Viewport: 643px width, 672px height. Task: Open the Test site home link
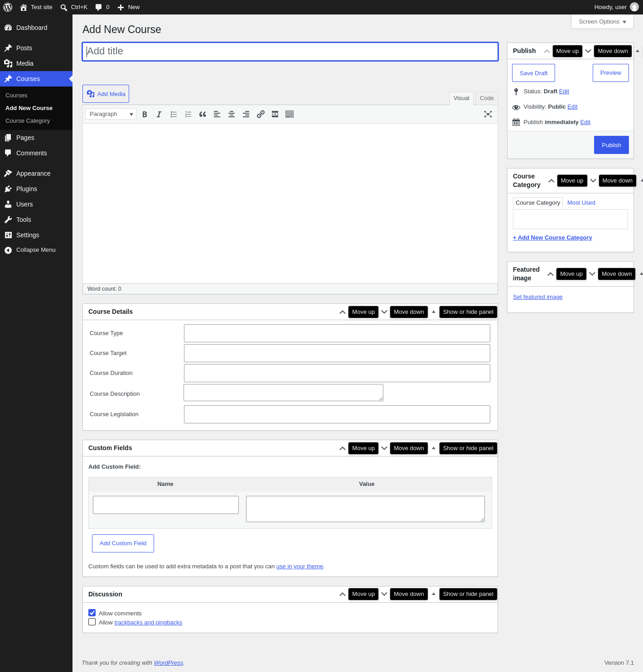[x=36, y=7]
